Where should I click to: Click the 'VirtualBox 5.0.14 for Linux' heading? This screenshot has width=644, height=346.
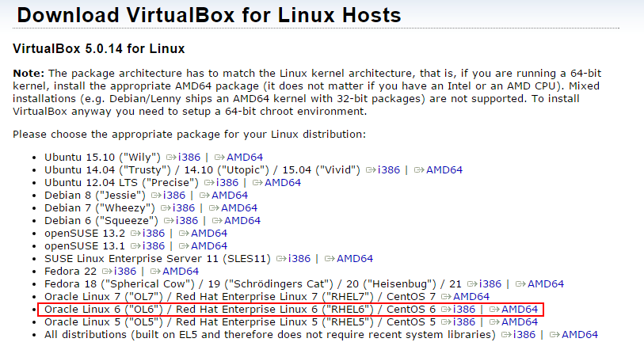[98, 49]
